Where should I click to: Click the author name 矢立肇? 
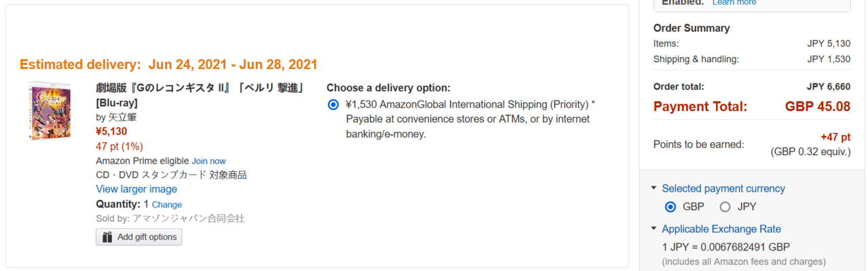[122, 117]
